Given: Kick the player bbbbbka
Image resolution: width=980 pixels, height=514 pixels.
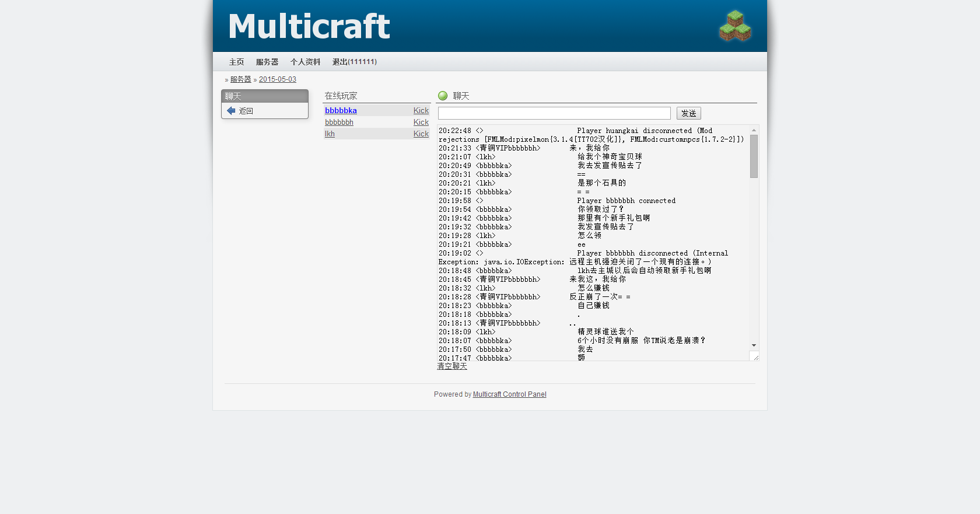Looking at the screenshot, I should tap(421, 110).
